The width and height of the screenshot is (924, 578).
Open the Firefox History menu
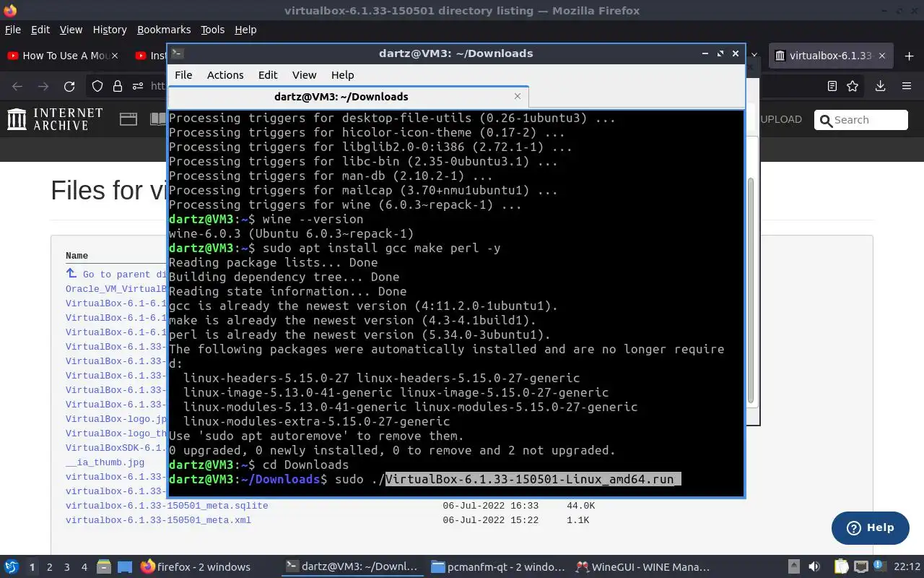pyautogui.click(x=110, y=30)
